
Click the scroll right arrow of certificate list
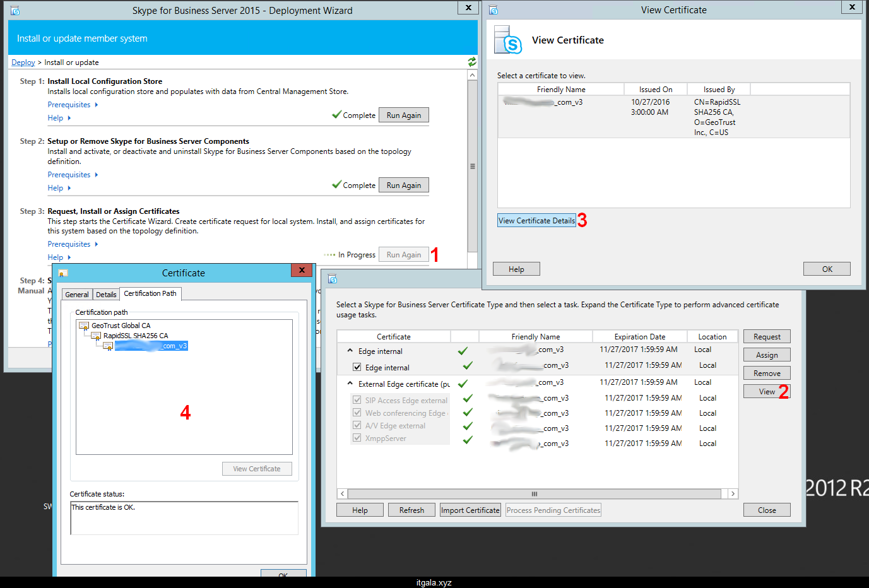(x=733, y=494)
